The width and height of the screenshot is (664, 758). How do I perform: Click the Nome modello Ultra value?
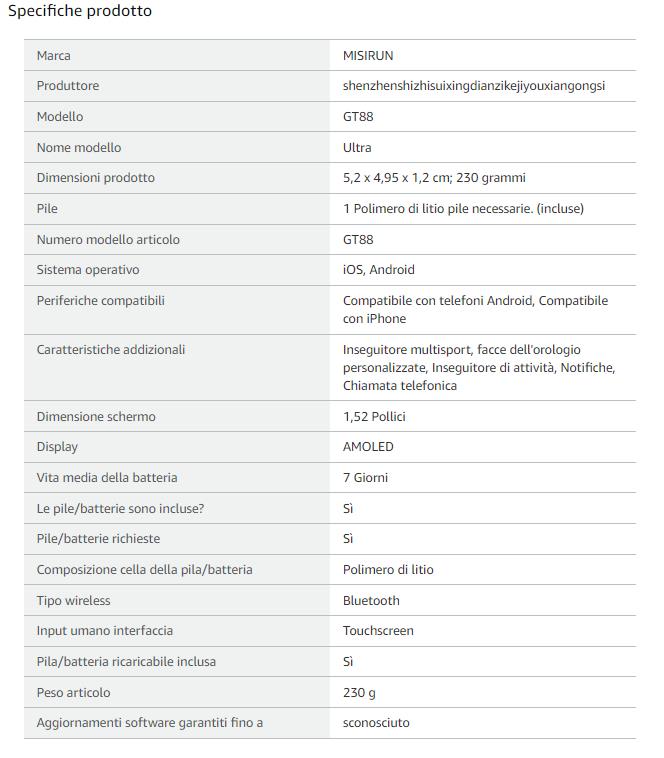[x=357, y=147]
